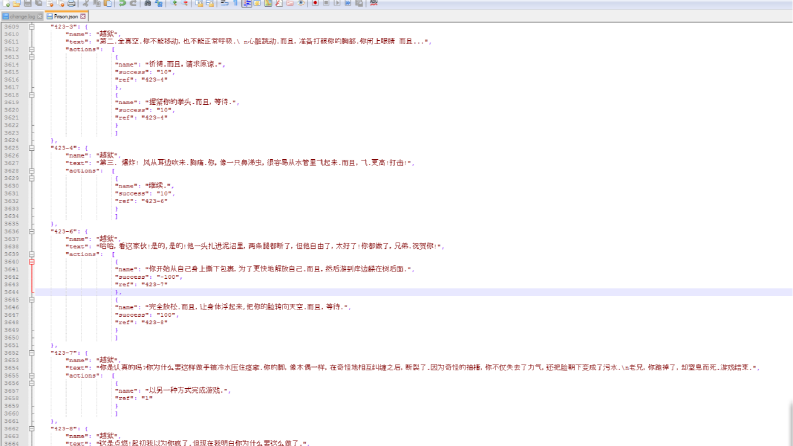
Task: Place cursor on "ref": "423-7" line
Action: [x=141, y=285]
